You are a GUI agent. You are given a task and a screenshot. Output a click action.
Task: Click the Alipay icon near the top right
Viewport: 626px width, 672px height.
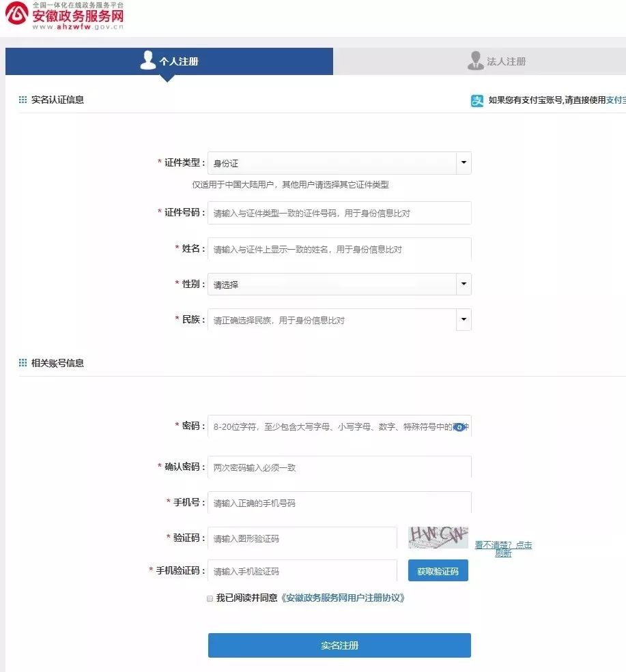point(476,100)
